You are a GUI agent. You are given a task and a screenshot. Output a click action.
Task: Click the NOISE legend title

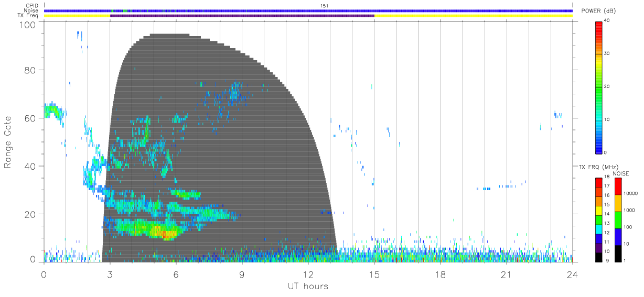620,173
